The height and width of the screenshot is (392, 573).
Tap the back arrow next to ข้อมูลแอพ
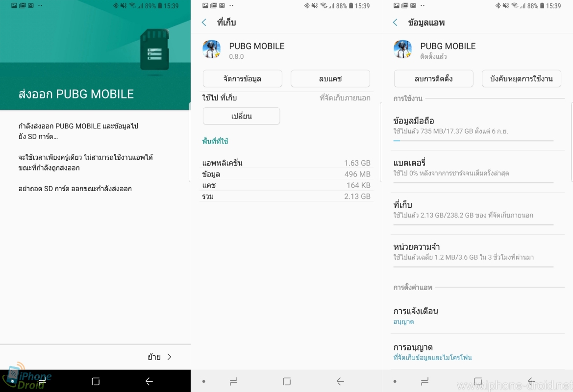396,23
